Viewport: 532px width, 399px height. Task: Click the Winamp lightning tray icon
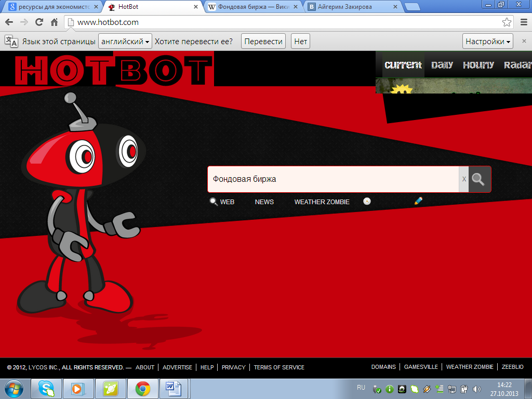[x=427, y=389]
